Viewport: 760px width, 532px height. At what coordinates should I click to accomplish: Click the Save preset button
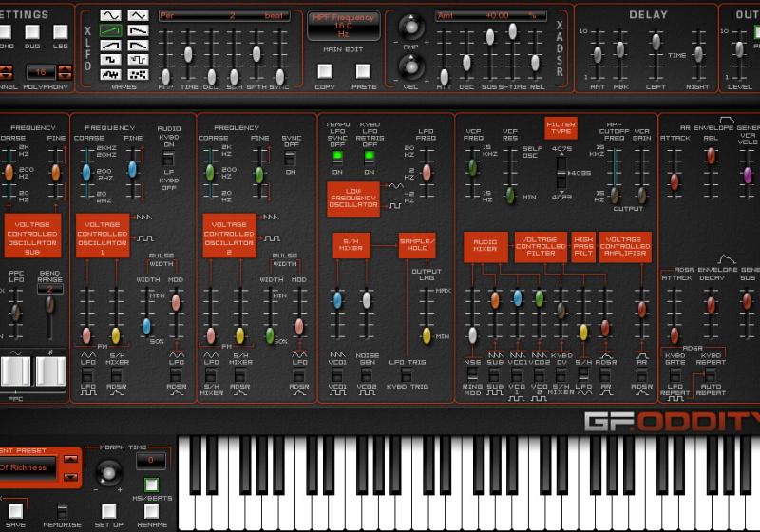coord(15,511)
